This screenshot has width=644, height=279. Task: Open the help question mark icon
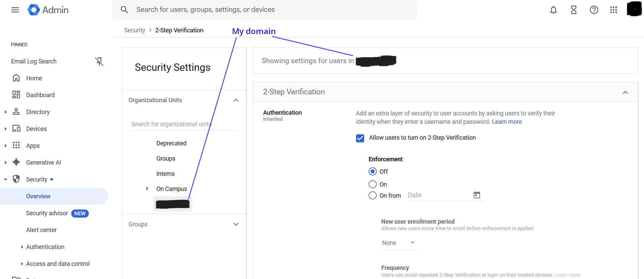[594, 10]
